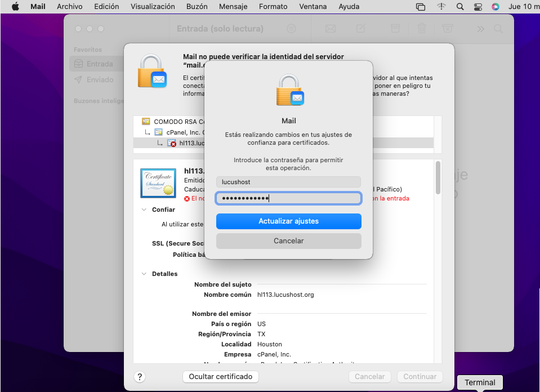
Task: Click large lock icon in certificate sheet
Action: [x=152, y=70]
